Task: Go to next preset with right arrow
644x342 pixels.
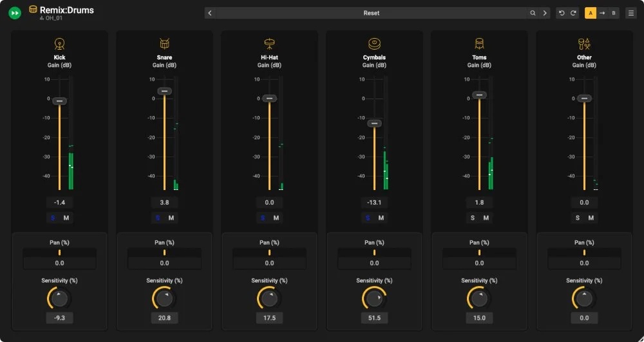Action: tap(545, 13)
